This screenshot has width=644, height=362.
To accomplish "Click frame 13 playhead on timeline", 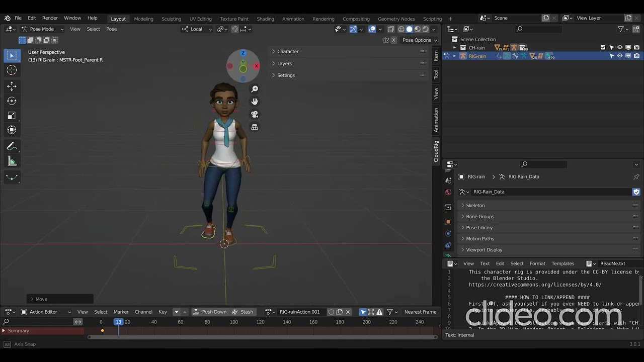I will pos(118,322).
